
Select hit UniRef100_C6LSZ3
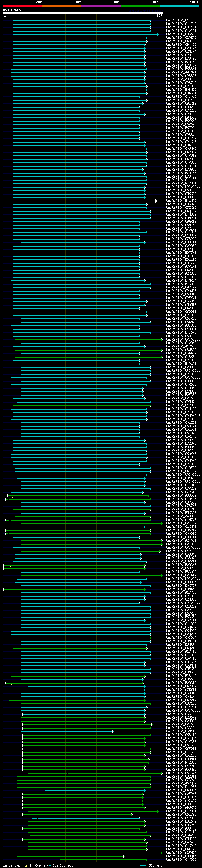pos(181,814)
